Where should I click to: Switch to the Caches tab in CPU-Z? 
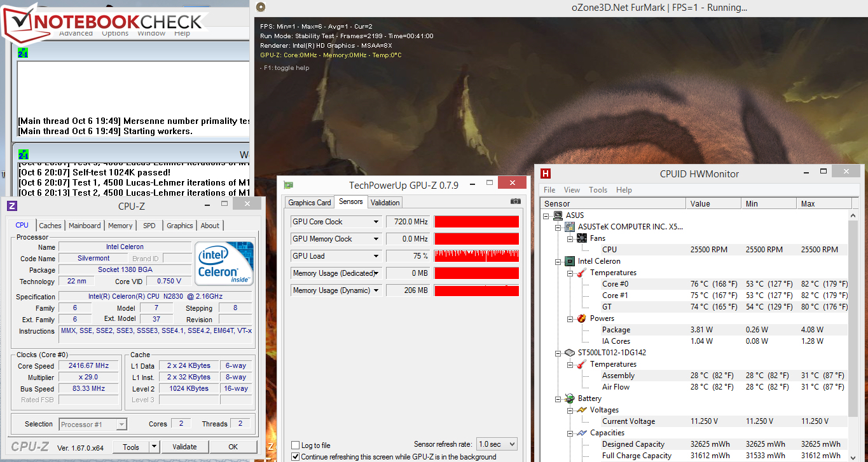[x=50, y=226]
